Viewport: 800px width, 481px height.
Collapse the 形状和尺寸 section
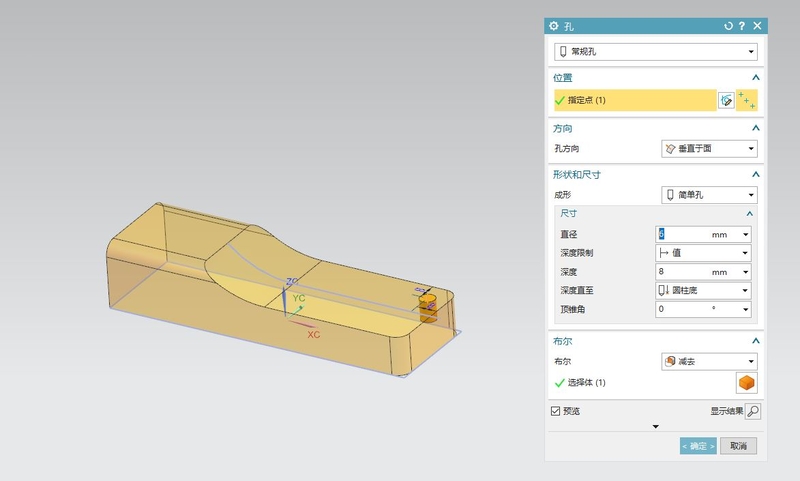click(756, 175)
